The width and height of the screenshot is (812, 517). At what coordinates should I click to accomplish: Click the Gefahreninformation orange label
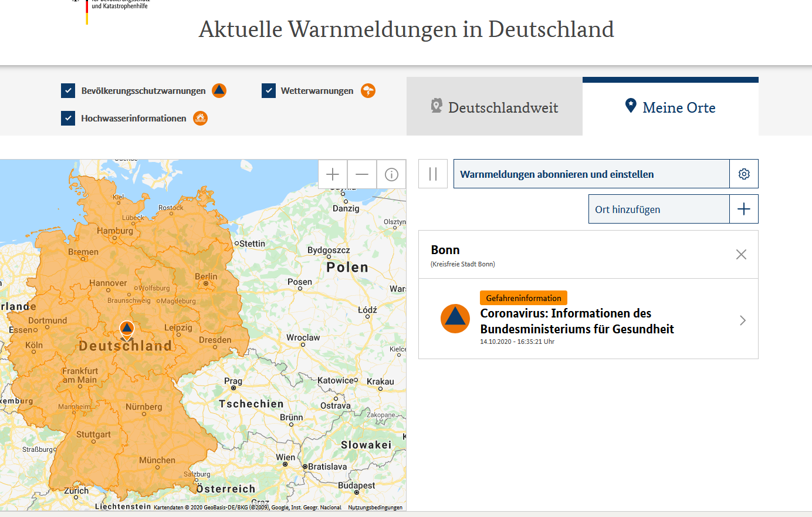(x=523, y=298)
